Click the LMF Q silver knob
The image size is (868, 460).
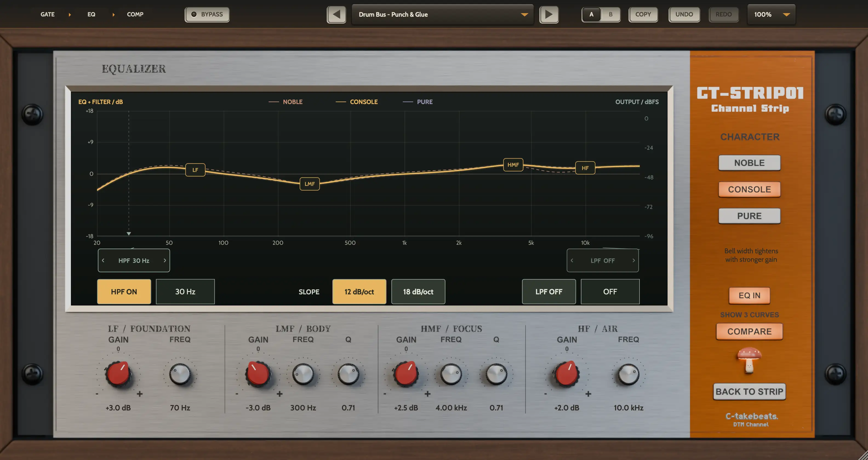coord(349,374)
